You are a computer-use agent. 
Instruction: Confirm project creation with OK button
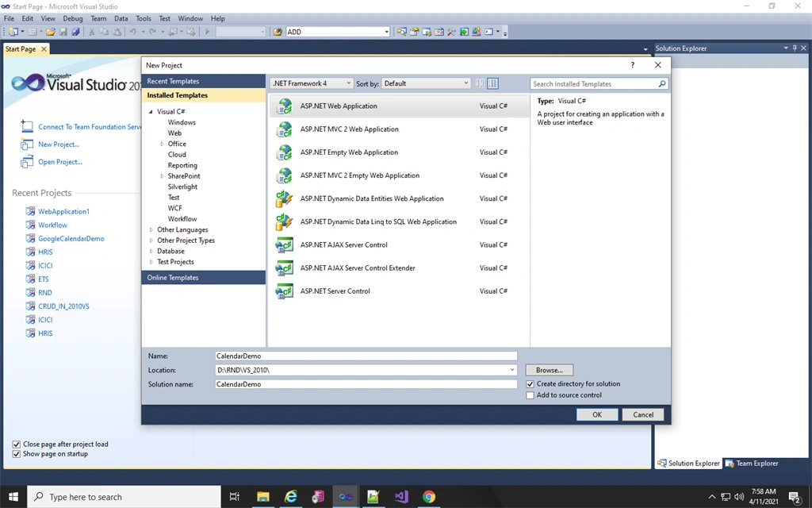(x=597, y=414)
